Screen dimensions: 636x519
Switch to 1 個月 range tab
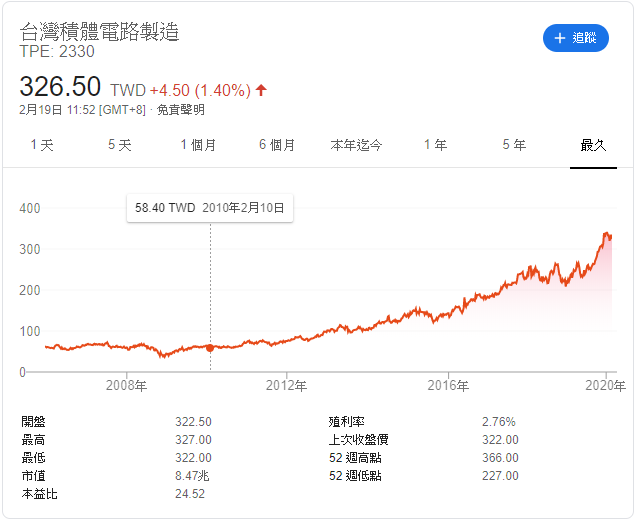[x=198, y=145]
